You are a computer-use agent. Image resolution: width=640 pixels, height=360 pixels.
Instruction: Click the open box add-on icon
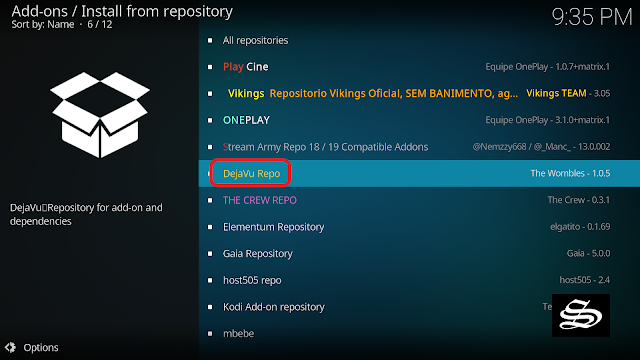point(100,115)
